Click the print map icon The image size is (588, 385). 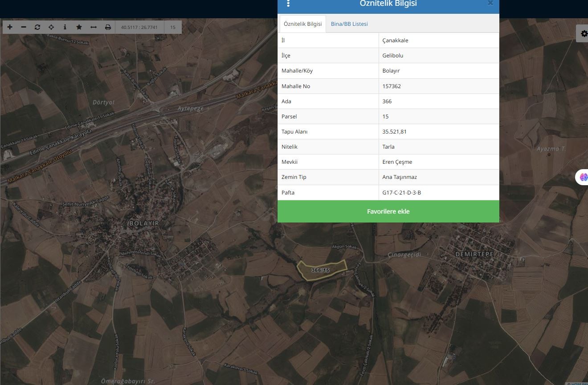coord(108,27)
